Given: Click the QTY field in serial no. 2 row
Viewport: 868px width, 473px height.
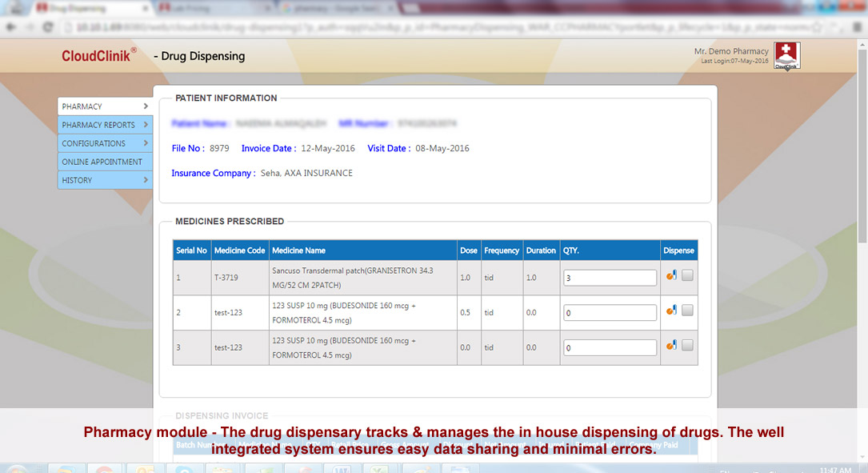Looking at the screenshot, I should pos(610,313).
